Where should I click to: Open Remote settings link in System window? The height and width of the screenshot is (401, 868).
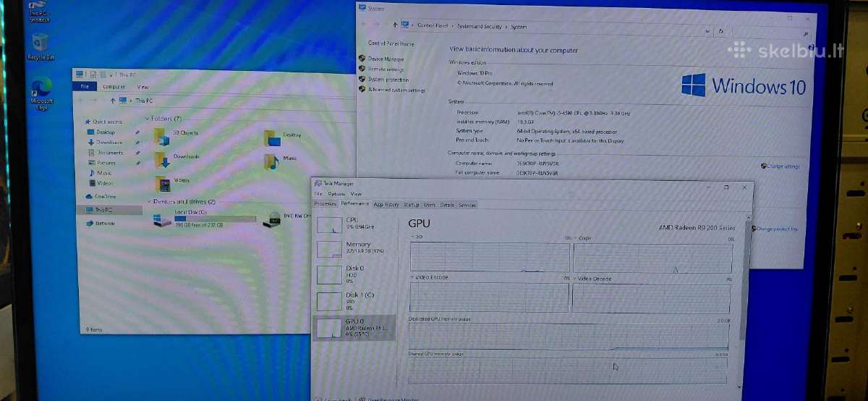coord(386,69)
